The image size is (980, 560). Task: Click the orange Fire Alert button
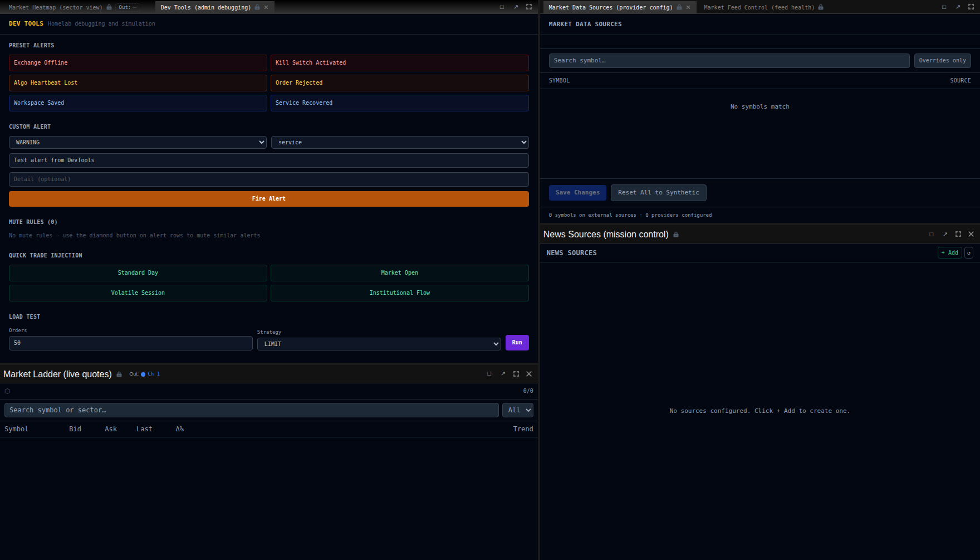click(268, 199)
